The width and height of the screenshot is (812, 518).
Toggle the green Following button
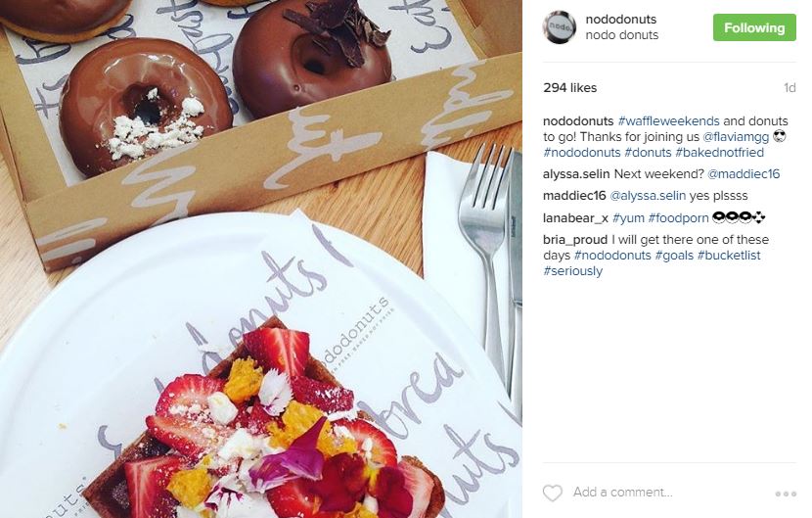(x=754, y=27)
